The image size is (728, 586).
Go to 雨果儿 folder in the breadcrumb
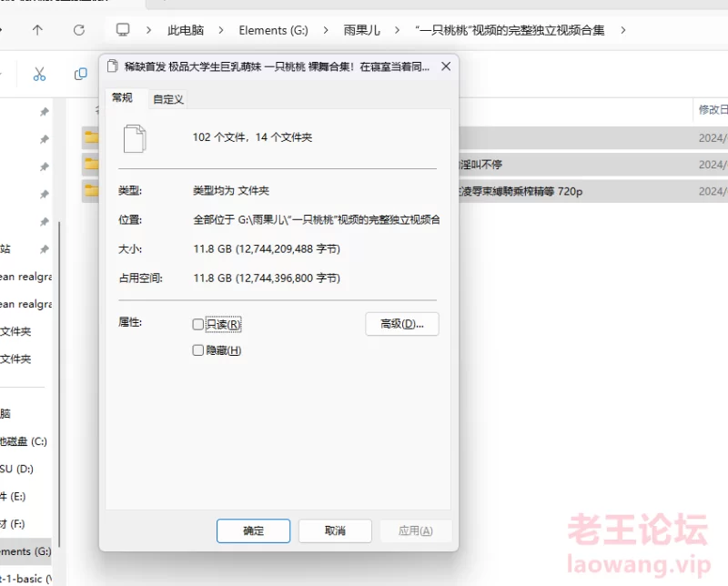362,31
